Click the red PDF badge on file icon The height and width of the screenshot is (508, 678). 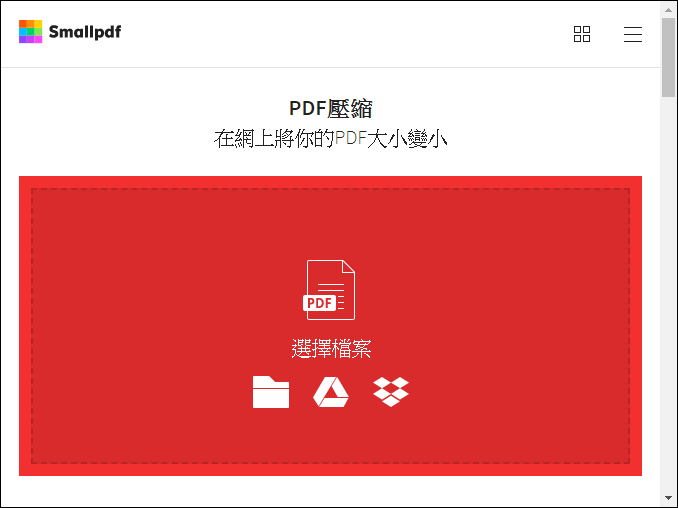coord(320,303)
